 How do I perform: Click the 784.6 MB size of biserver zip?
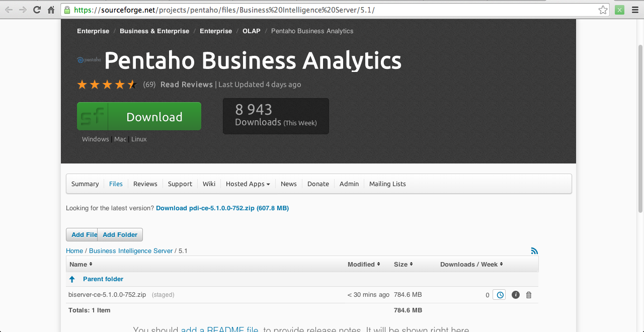[408, 295]
